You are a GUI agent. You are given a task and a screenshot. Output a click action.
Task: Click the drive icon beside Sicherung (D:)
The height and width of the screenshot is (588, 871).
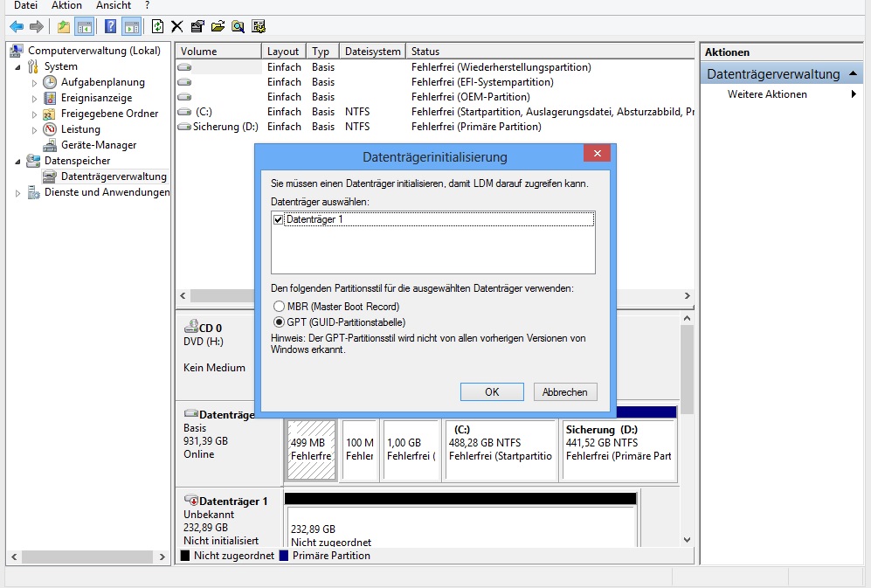(183, 127)
